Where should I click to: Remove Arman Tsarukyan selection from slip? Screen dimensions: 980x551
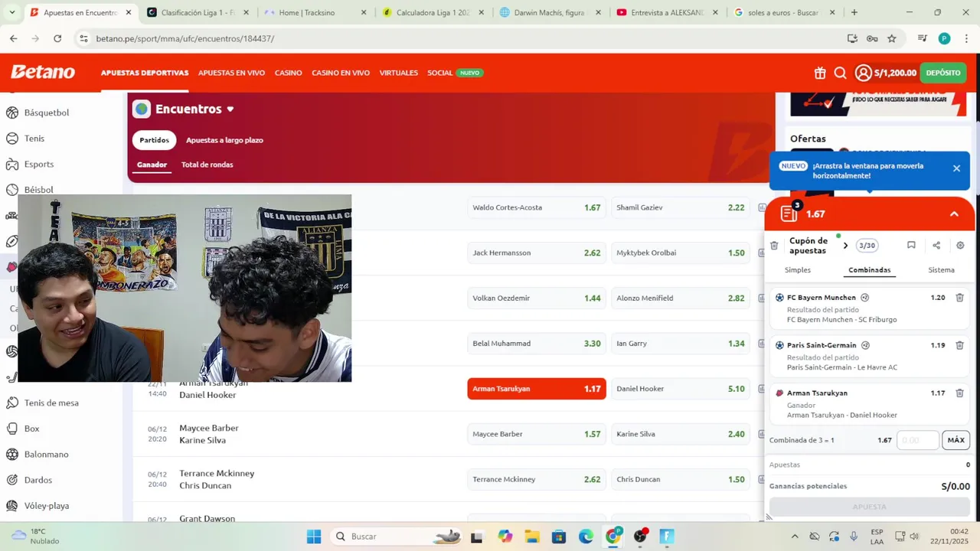(959, 393)
